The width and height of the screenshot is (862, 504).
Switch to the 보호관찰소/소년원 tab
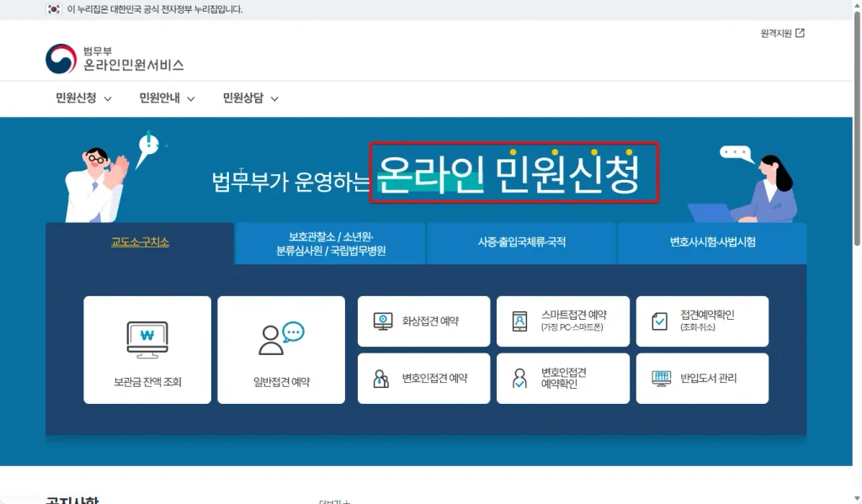(x=331, y=243)
